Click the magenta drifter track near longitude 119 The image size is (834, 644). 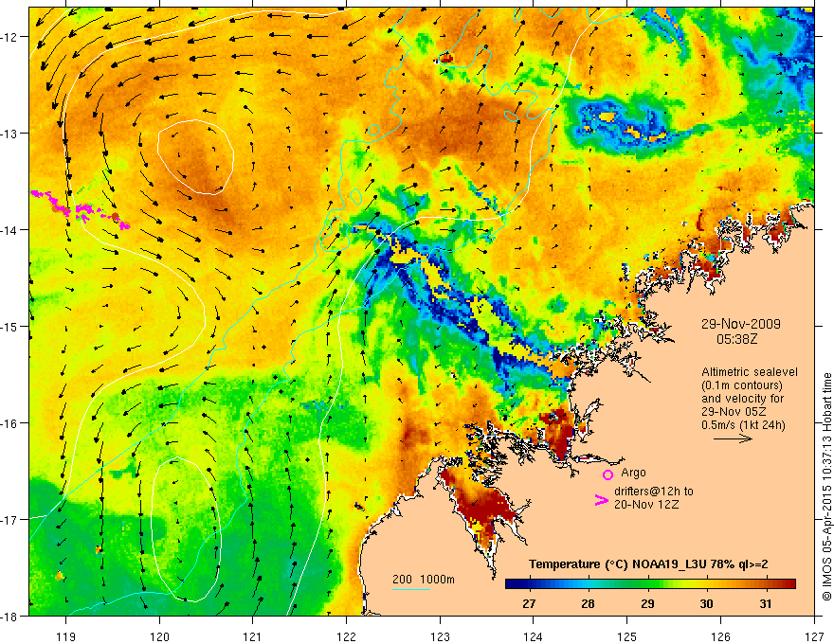tap(81, 210)
